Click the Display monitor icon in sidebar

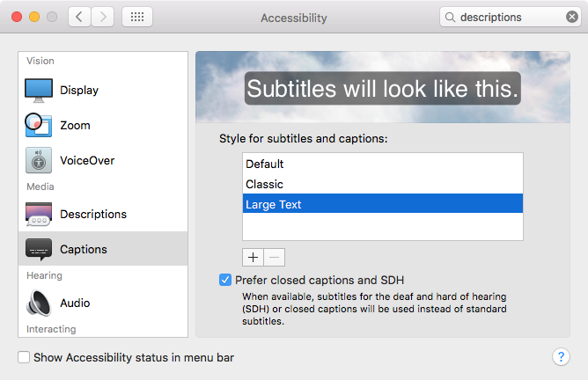point(39,91)
